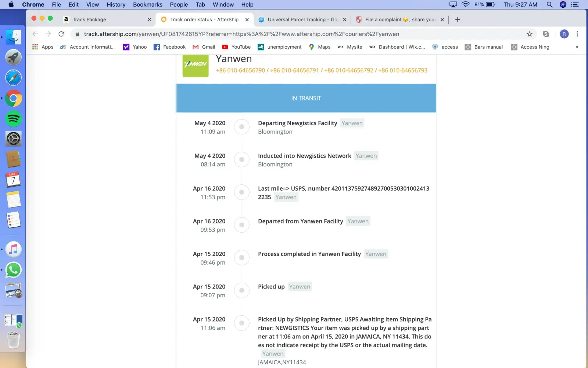
Task: Open Trash in the Dock
Action: pyautogui.click(x=13, y=340)
